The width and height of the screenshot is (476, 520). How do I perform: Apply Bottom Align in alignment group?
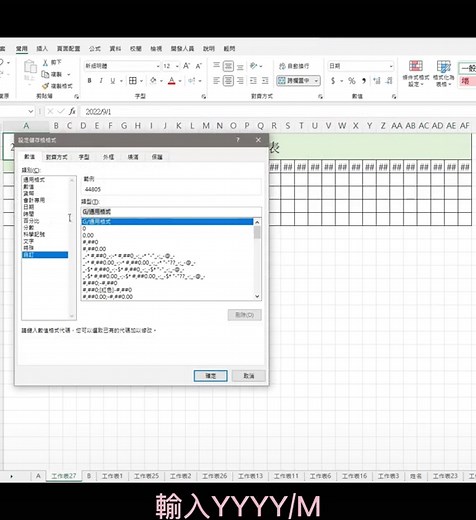(x=240, y=66)
